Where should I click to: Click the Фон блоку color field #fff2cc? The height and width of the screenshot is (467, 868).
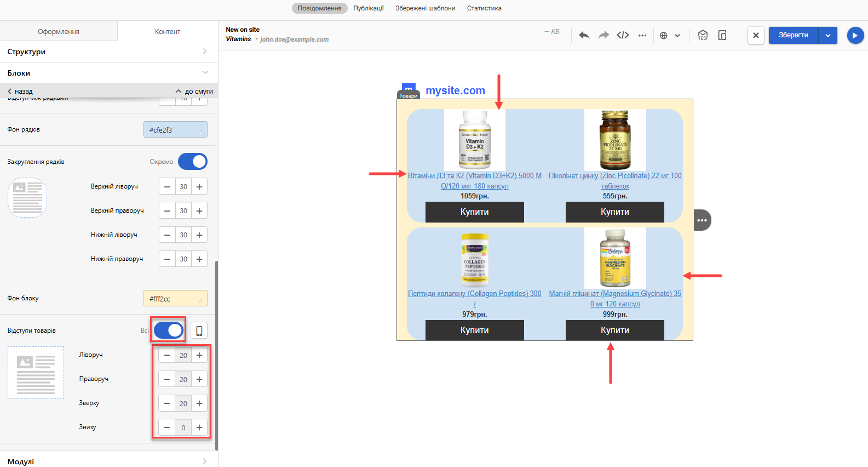175,298
